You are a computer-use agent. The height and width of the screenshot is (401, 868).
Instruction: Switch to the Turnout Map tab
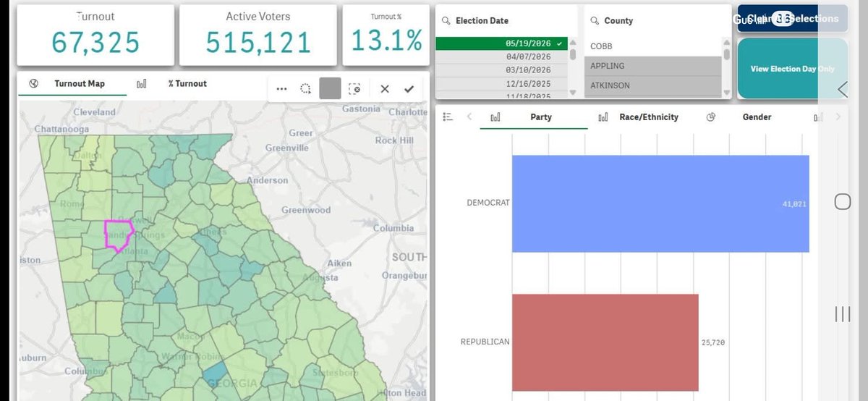coord(80,84)
